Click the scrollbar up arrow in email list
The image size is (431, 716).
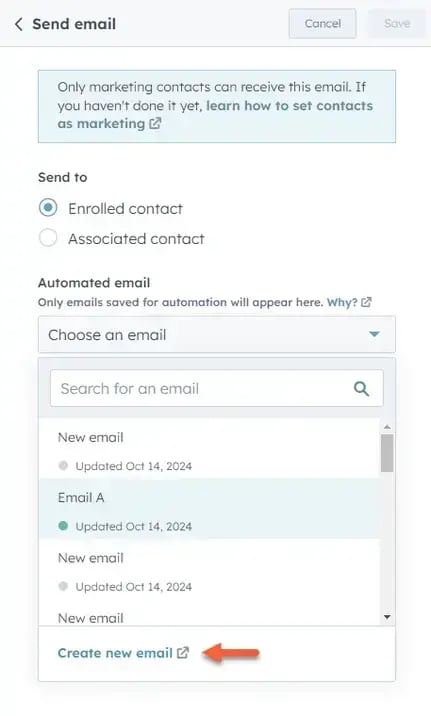click(x=387, y=427)
